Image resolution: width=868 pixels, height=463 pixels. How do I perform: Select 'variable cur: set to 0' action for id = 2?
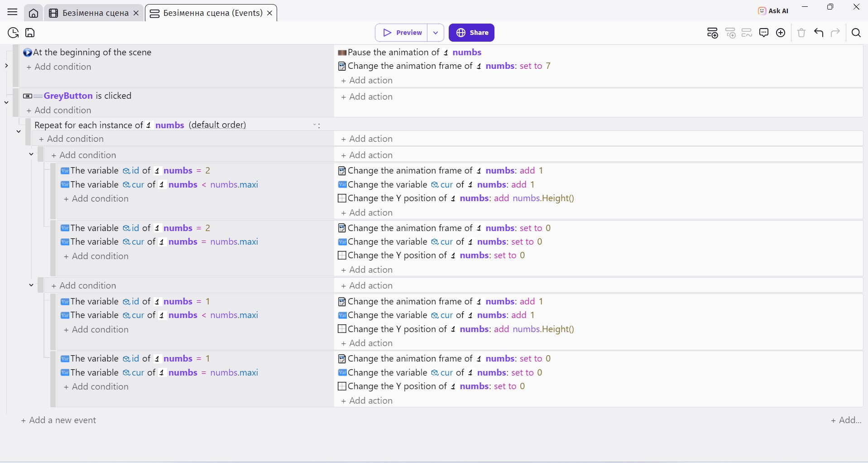[440, 242]
